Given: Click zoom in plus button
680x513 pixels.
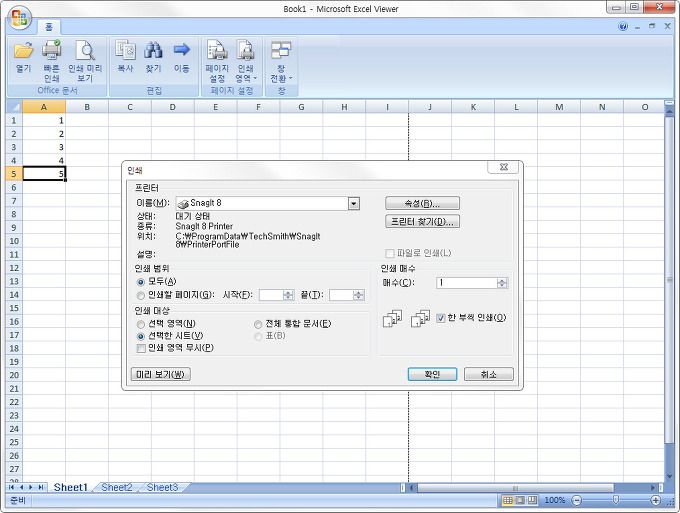Looking at the screenshot, I should [655, 500].
